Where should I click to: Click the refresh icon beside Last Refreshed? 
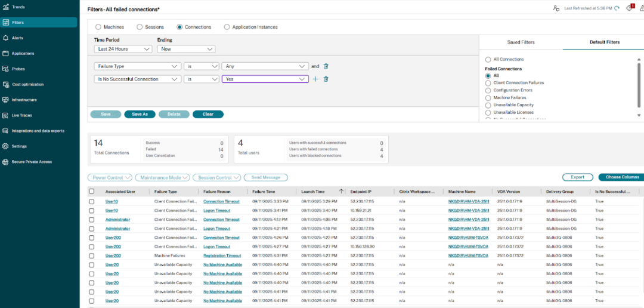pyautogui.click(x=617, y=8)
